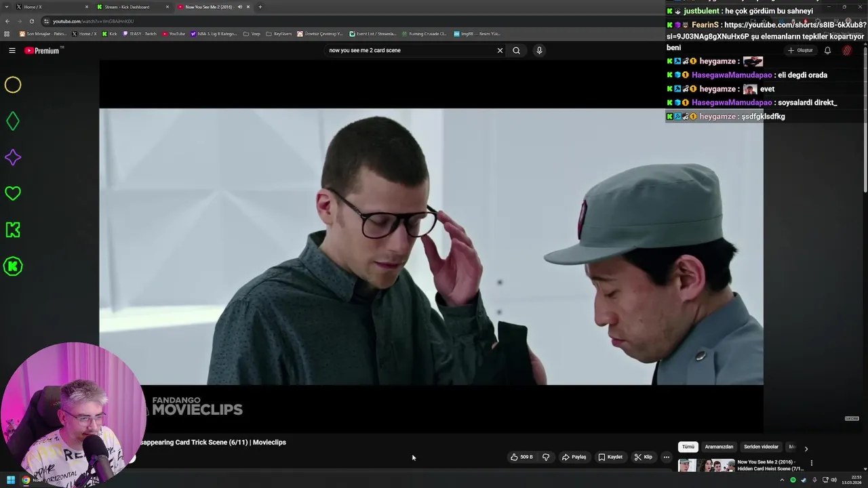Click the username HasegawaMamudapao saying eli degdi
Screen dimensions: 868x488
tap(732, 75)
